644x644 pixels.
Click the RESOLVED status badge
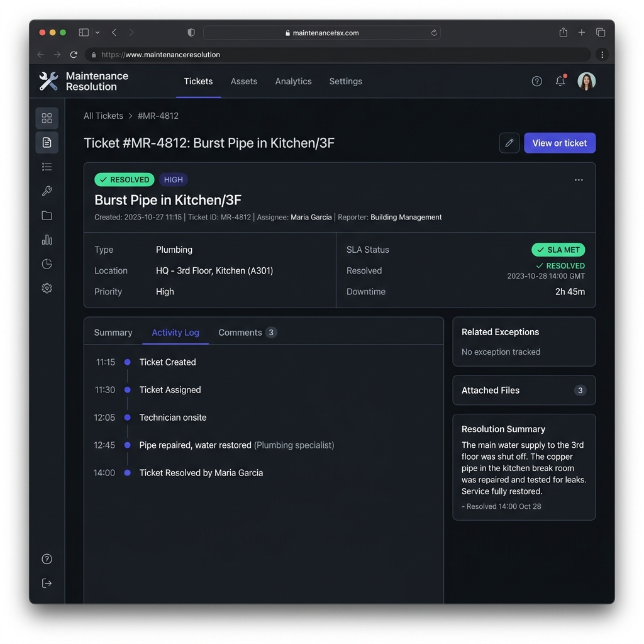coord(125,180)
